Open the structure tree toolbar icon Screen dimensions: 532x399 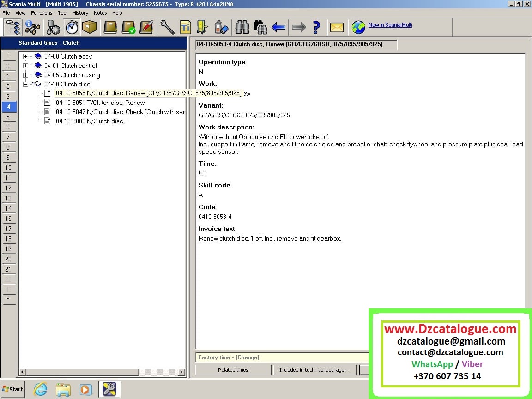point(13,28)
